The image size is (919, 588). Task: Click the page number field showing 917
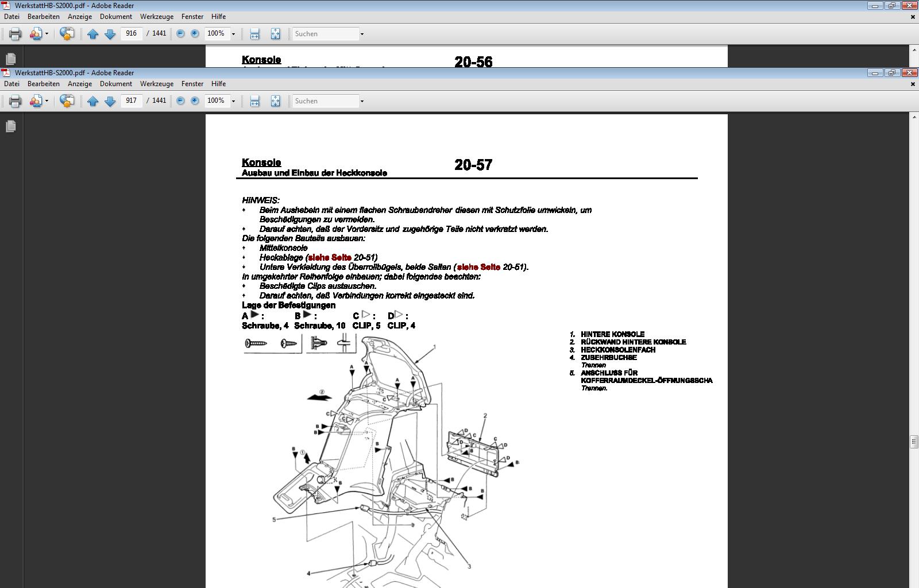point(132,100)
